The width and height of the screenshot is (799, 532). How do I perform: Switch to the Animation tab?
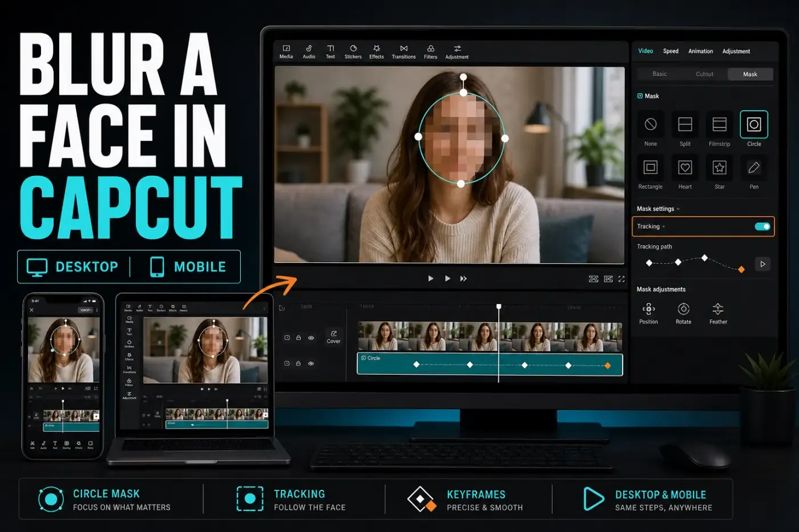[700, 51]
